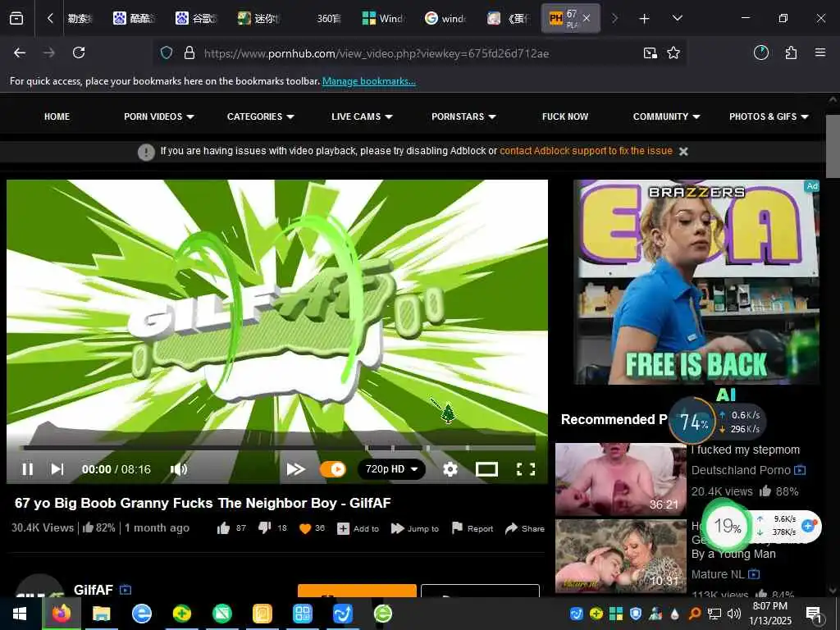Open the Deutschland Porno channel link
Viewport: 840px width, 630px height.
pos(741,470)
